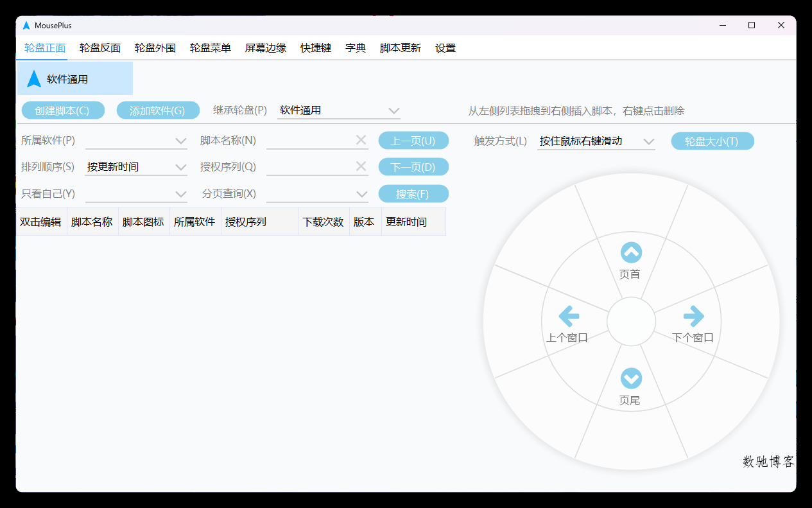The image size is (812, 508).
Task: Click the 上个窗口 wheel label
Action: pos(567,337)
